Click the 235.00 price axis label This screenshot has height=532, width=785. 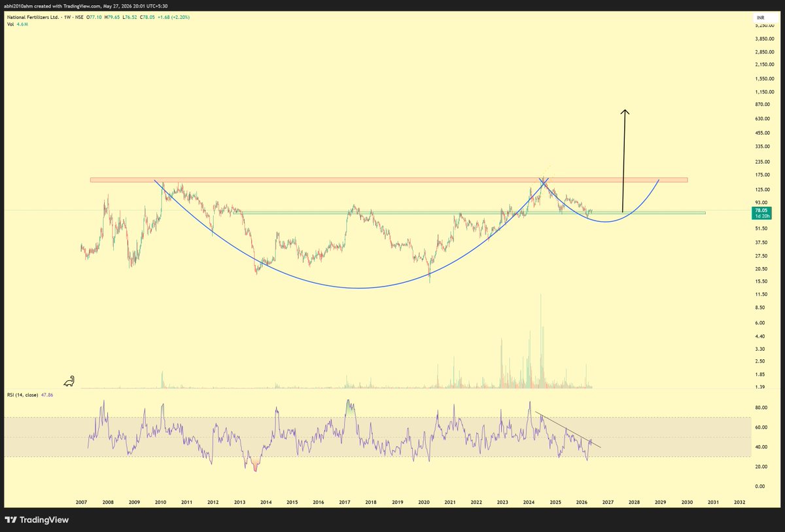pos(763,162)
